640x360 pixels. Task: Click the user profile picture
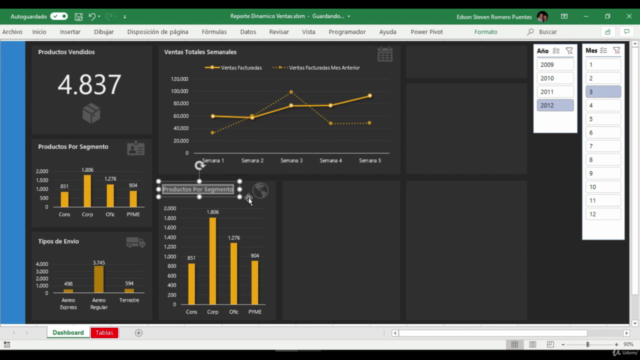(x=542, y=16)
